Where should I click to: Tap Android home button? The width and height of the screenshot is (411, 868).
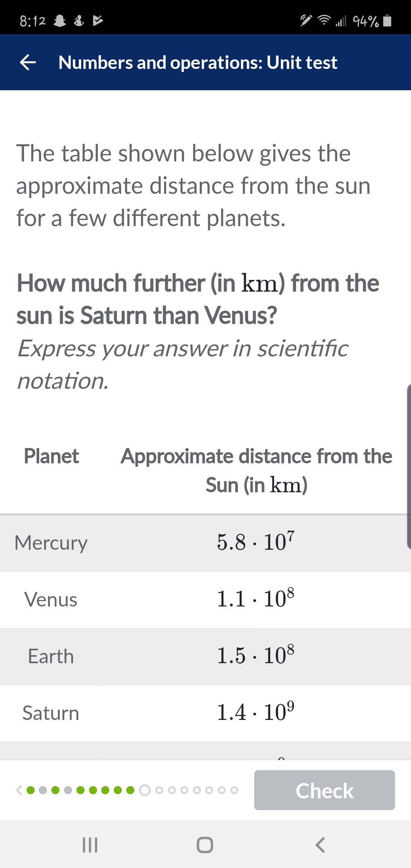pos(205,844)
